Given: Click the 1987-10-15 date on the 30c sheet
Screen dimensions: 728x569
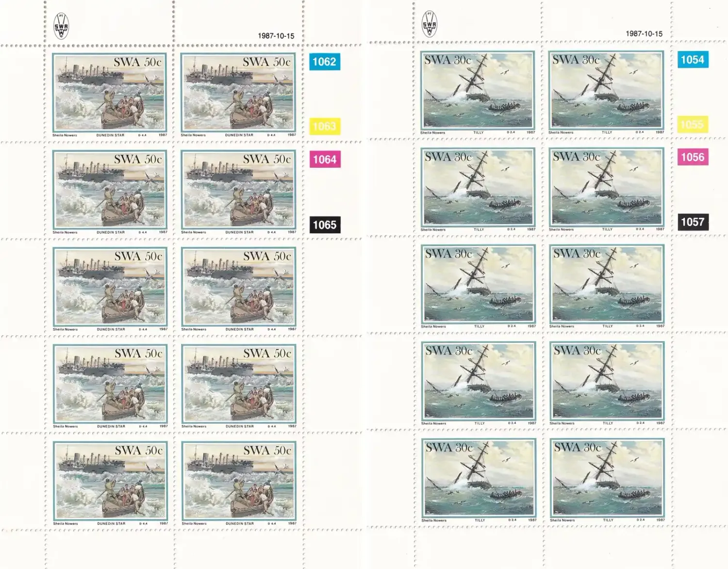Looking at the screenshot, I should [x=644, y=33].
